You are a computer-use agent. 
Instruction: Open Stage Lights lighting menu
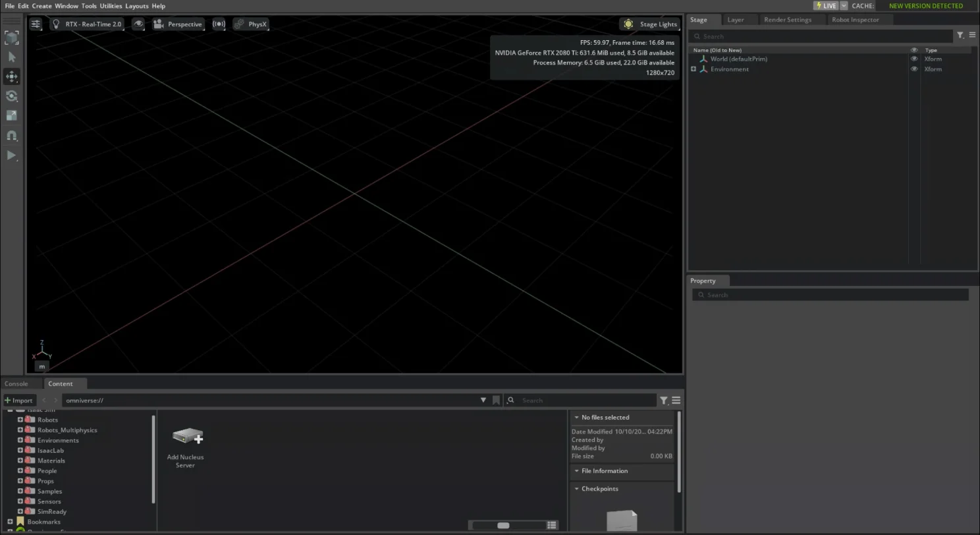click(649, 24)
